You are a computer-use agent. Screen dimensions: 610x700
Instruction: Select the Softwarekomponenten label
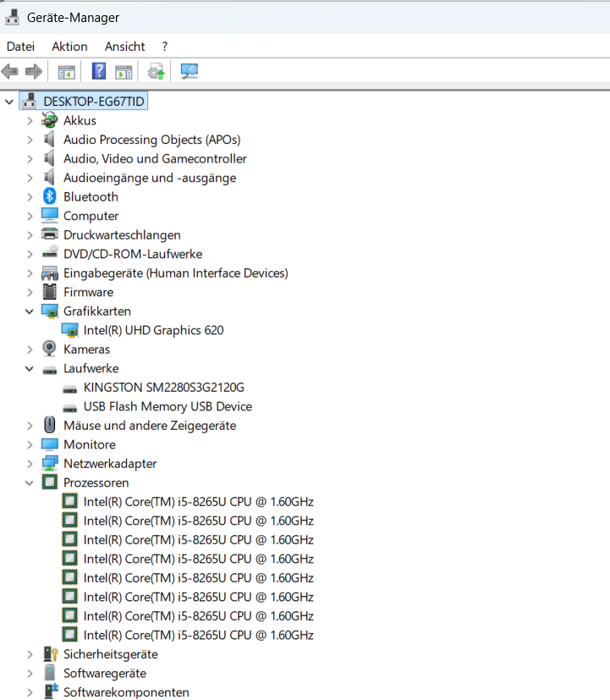[126, 692]
